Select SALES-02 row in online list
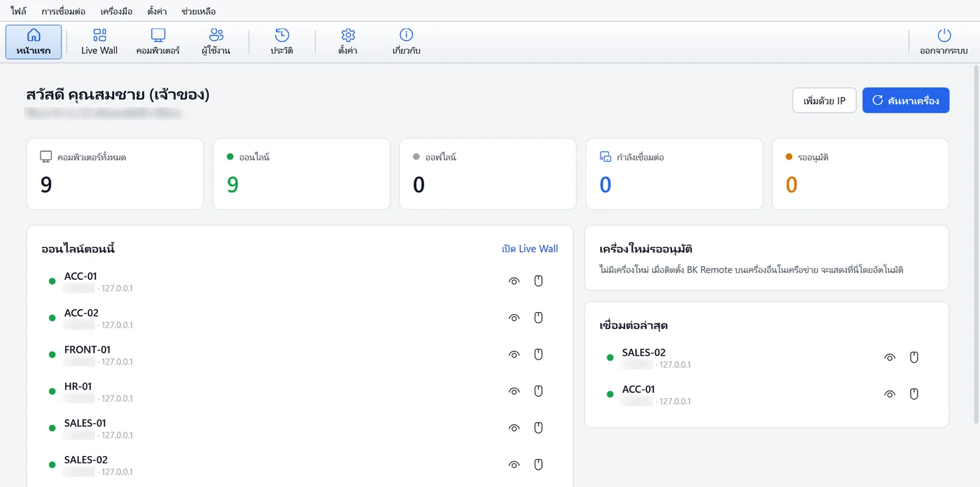The width and height of the screenshot is (980, 487). [300, 465]
